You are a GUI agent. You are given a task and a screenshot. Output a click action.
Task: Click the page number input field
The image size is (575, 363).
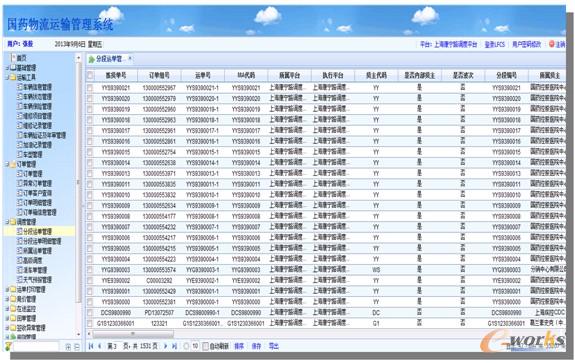pos(115,346)
